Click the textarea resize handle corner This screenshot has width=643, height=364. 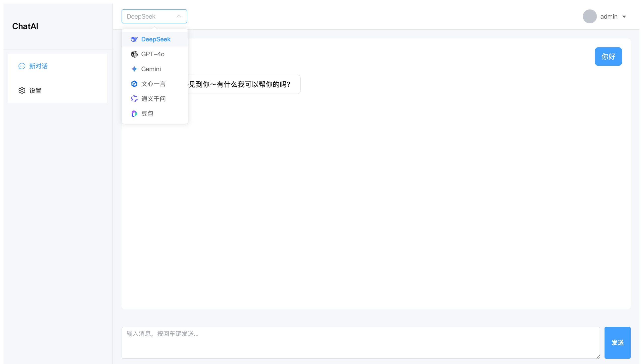598,356
